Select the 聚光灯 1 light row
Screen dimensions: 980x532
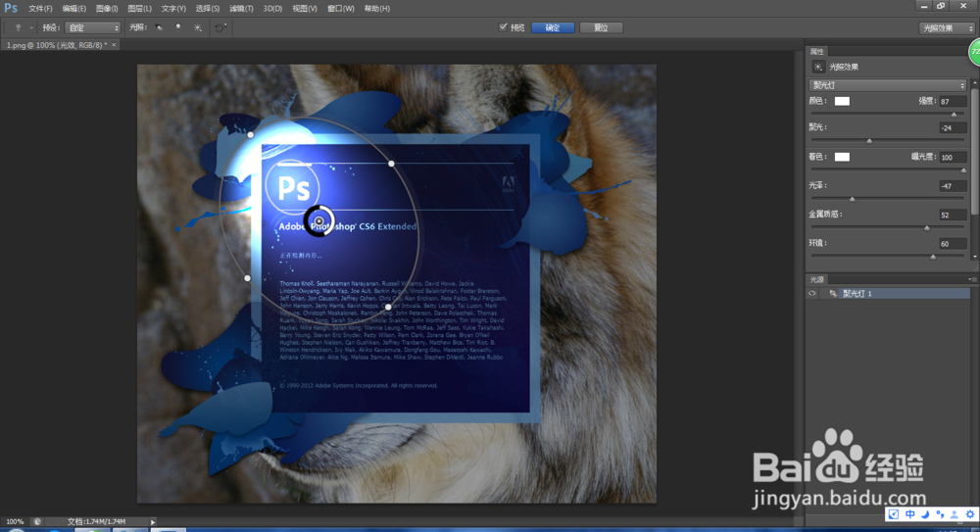pos(888,293)
